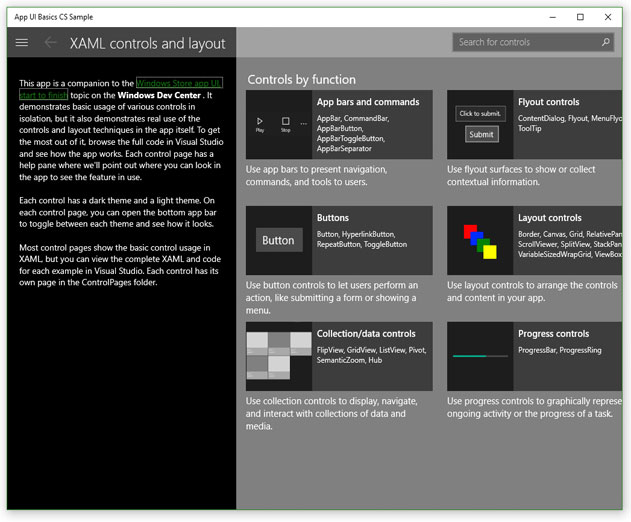631x522 pixels.
Task: Open the Buttons category heading
Action: [x=333, y=218]
